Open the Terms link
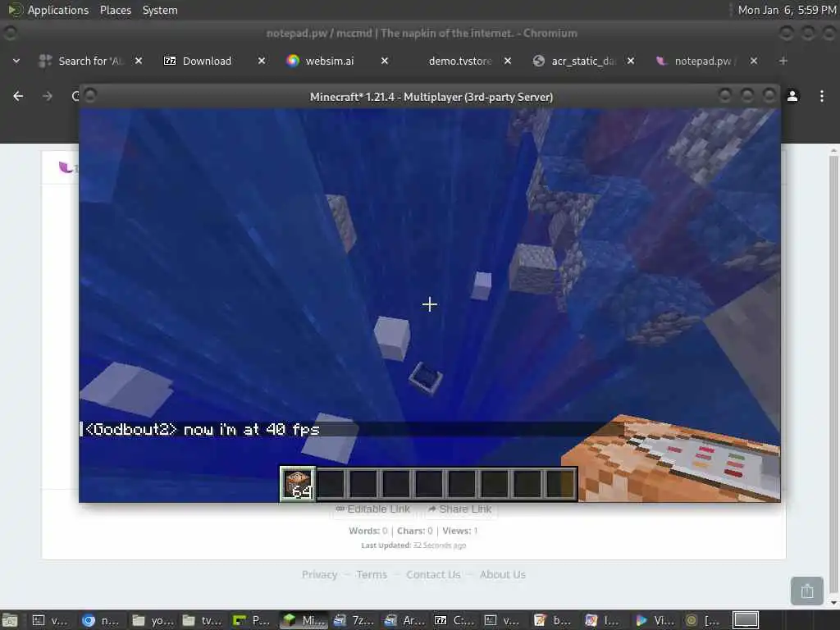This screenshot has width=840, height=630. coord(372,574)
